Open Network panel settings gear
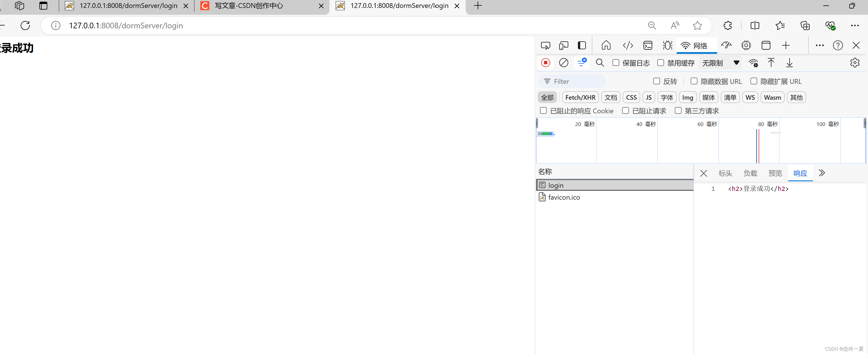Screen dimensions: 868x354 coord(854,63)
